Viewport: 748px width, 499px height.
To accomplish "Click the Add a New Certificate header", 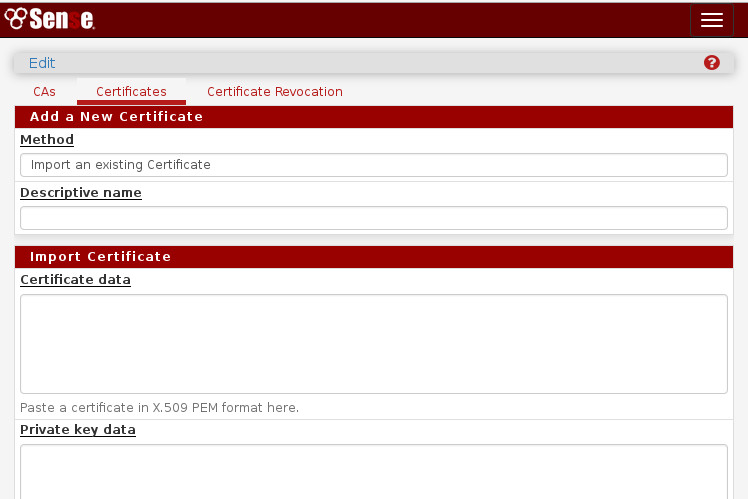I will pos(116,117).
